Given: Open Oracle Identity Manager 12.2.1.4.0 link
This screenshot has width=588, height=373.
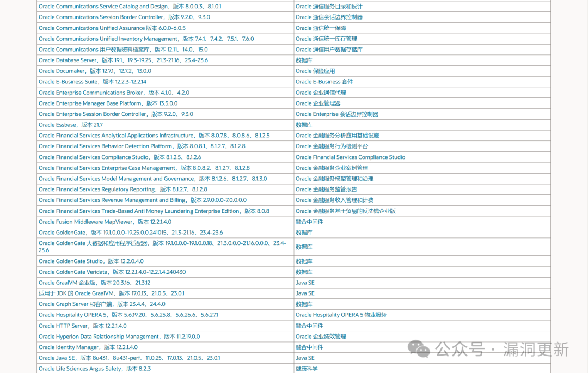Looking at the screenshot, I should [x=88, y=347].
